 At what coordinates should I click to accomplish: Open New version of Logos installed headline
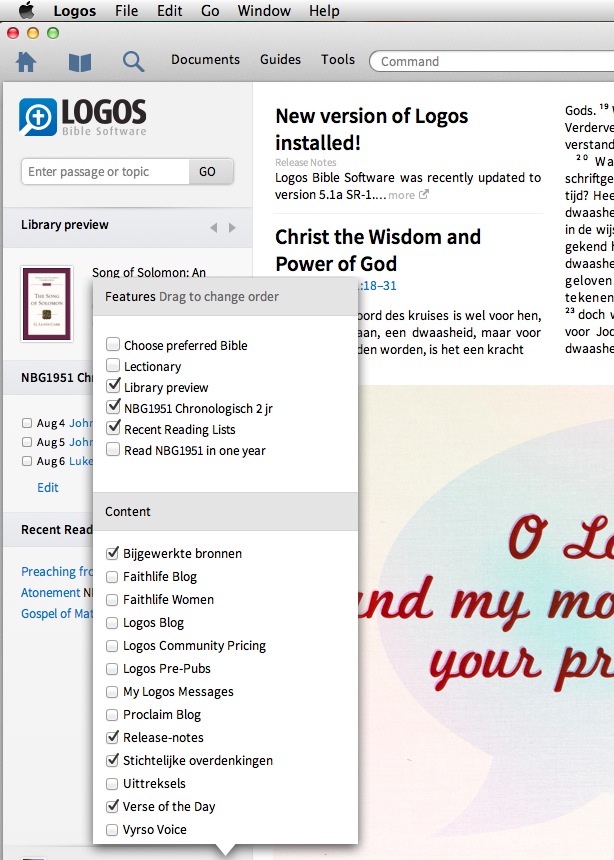(371, 129)
